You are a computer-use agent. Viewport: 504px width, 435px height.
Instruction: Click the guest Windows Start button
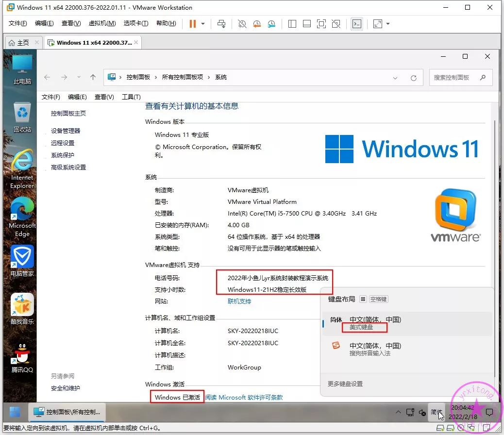[15, 412]
